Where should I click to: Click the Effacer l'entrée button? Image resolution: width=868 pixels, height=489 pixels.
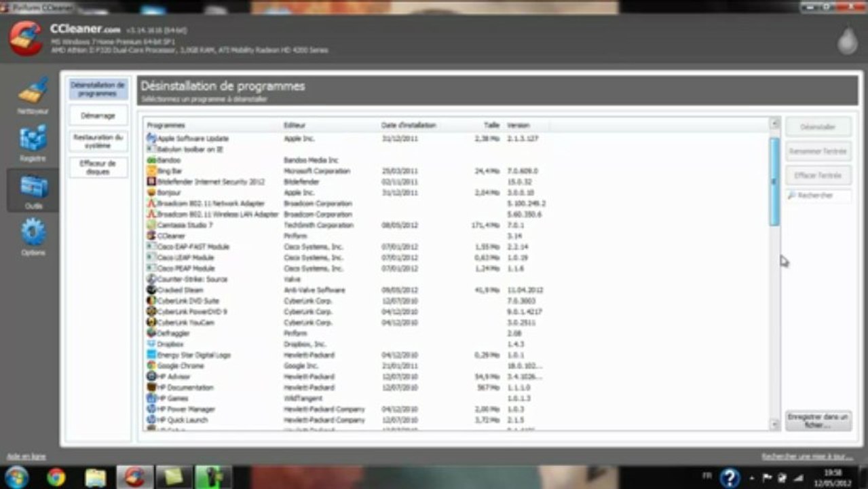point(818,175)
